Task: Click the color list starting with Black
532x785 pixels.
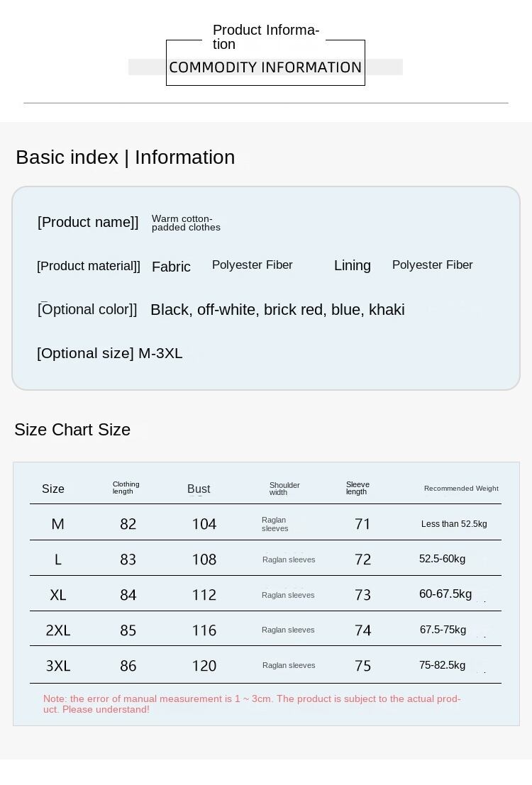Action: (277, 310)
